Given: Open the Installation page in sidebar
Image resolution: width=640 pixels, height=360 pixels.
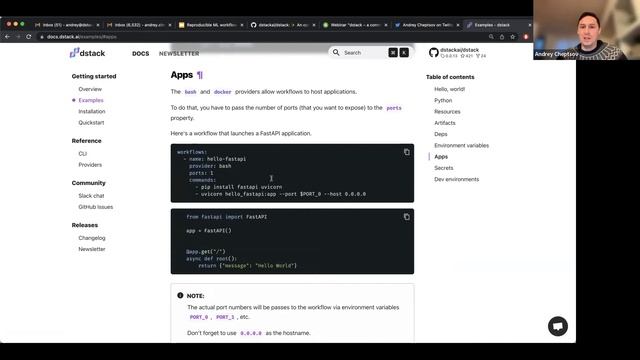Looking at the screenshot, I should pyautogui.click(x=92, y=111).
